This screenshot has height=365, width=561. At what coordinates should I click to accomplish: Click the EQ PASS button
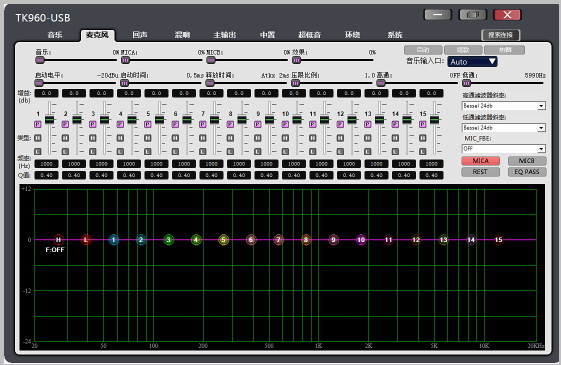pyautogui.click(x=527, y=172)
